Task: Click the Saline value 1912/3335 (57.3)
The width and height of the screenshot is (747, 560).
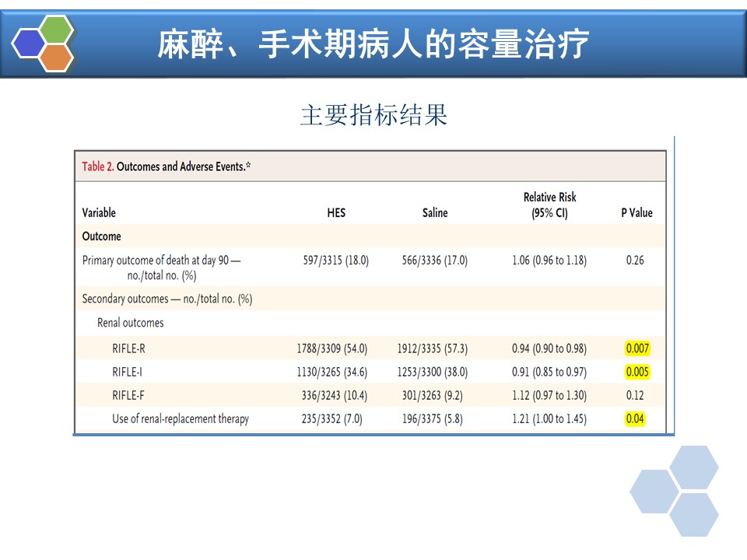Action: (x=433, y=348)
